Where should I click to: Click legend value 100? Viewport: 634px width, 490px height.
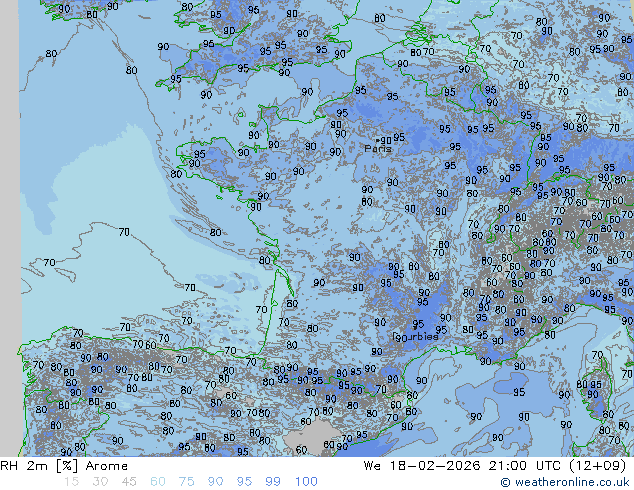point(306,482)
